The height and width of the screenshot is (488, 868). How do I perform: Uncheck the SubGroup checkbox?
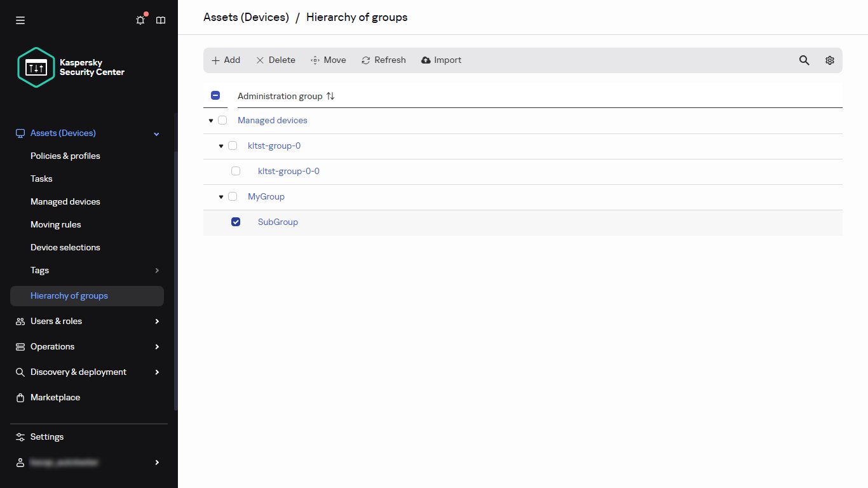coord(236,222)
